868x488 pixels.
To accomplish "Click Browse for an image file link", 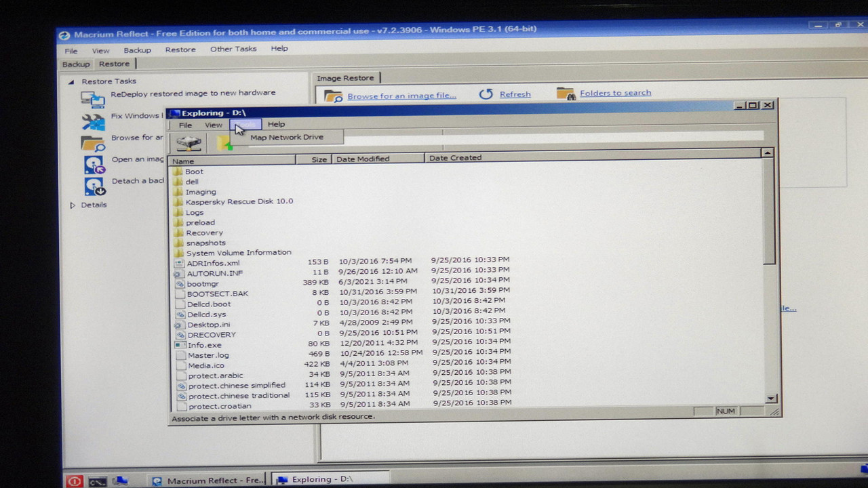I will click(x=401, y=96).
